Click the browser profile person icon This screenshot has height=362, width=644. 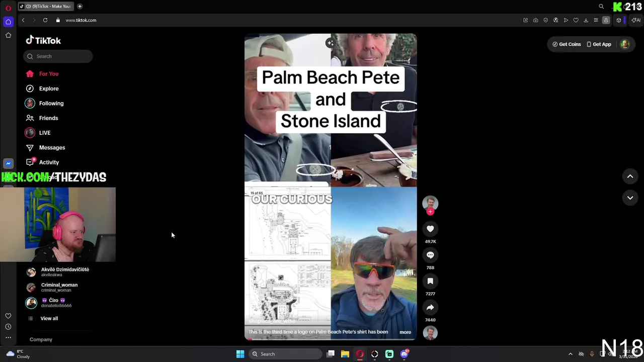pos(606,20)
